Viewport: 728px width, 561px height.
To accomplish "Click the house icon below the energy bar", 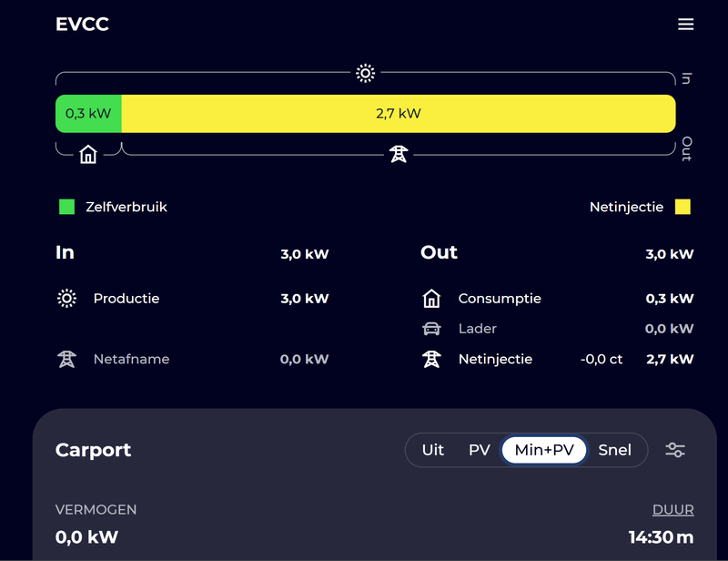I will 88,154.
